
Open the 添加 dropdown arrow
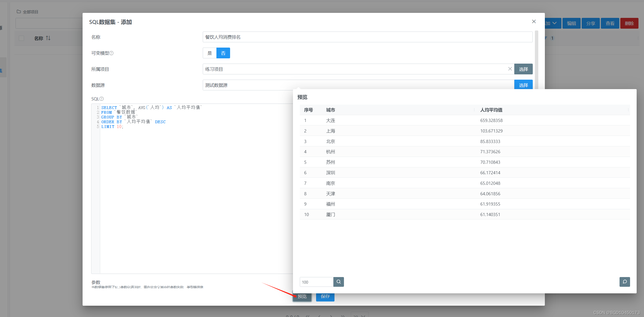point(555,23)
